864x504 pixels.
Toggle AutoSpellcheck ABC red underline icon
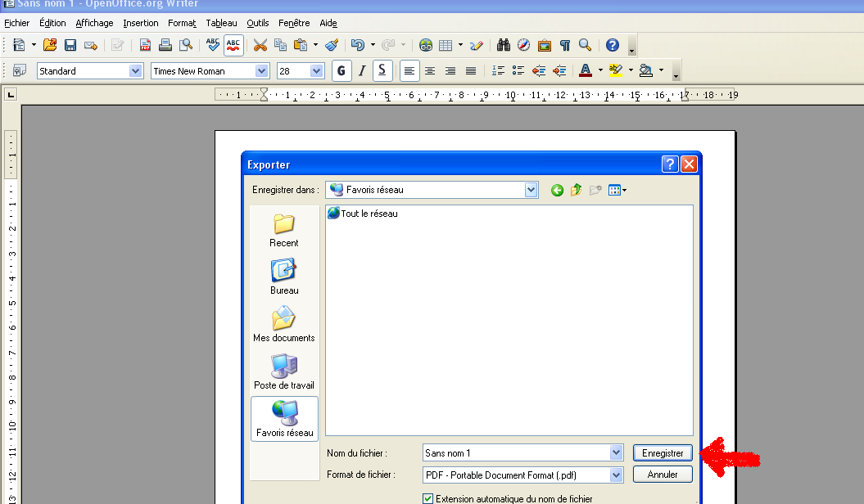[233, 45]
